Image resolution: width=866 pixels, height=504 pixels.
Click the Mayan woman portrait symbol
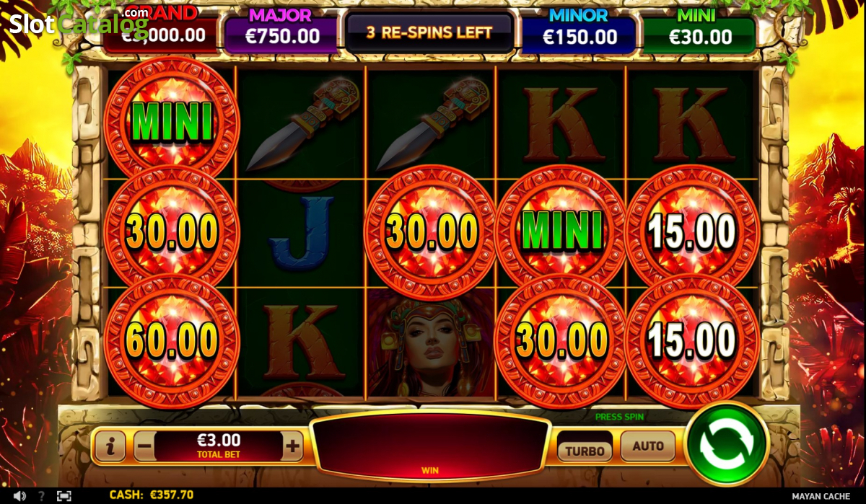pyautogui.click(x=431, y=343)
